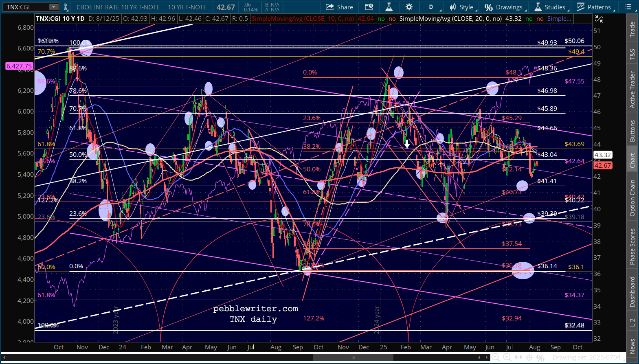Toggle the percent drawing tool icon
The height and width of the screenshot is (364, 639).
[x=540, y=357]
